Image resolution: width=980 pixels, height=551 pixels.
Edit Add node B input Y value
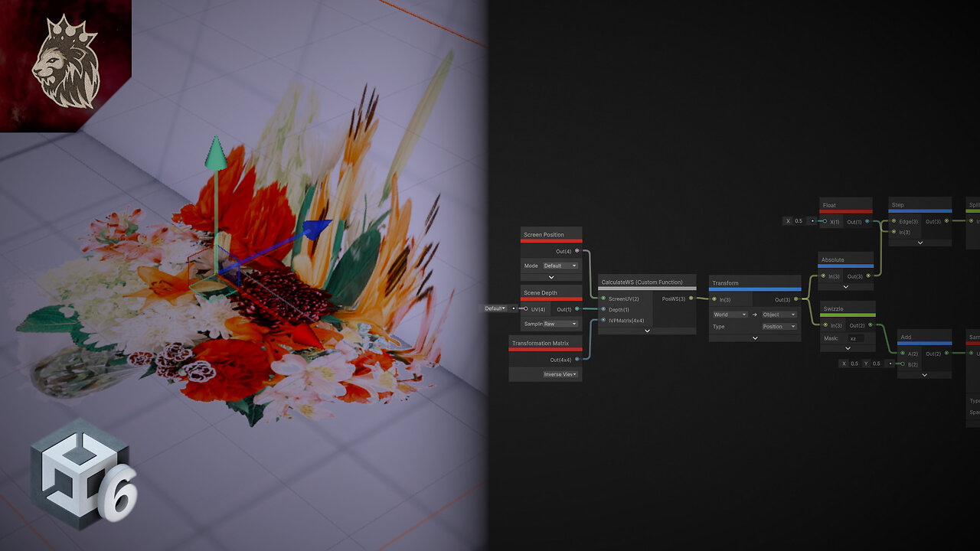coord(877,364)
